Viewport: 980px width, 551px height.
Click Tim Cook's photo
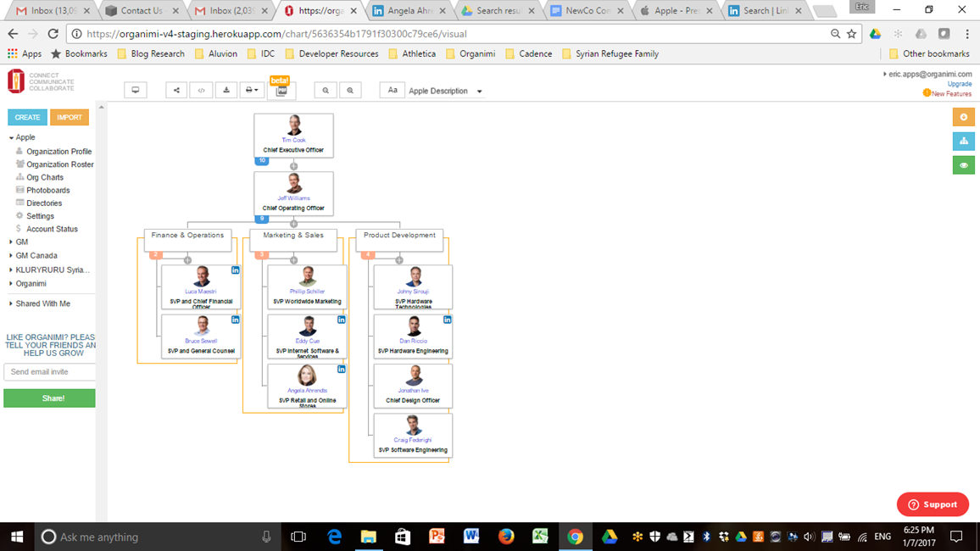[x=294, y=125]
